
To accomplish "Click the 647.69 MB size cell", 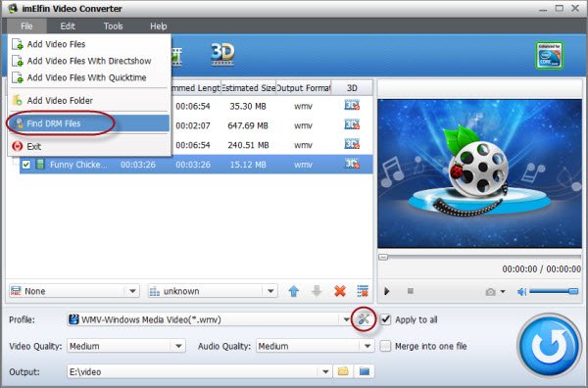I will (248, 125).
